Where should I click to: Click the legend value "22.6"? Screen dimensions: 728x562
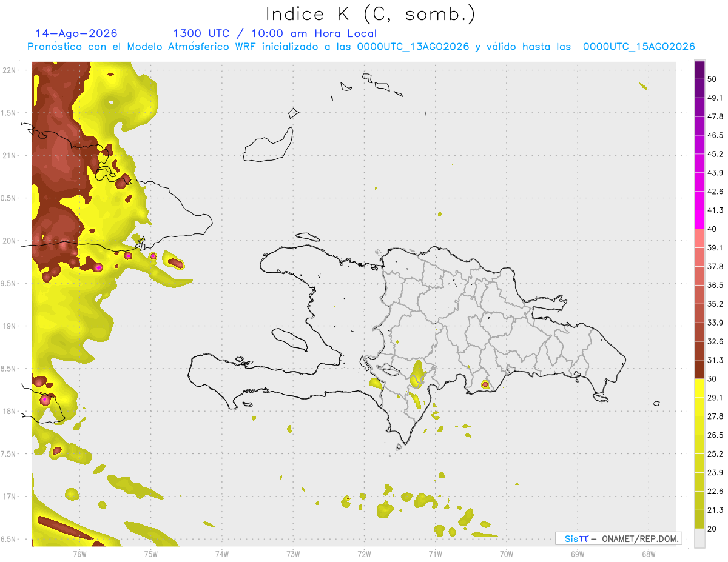715,492
